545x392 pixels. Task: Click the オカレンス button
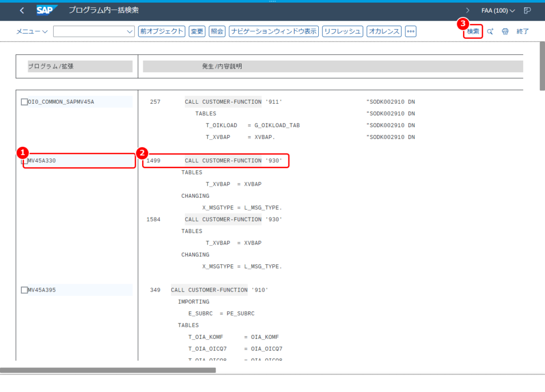point(384,31)
